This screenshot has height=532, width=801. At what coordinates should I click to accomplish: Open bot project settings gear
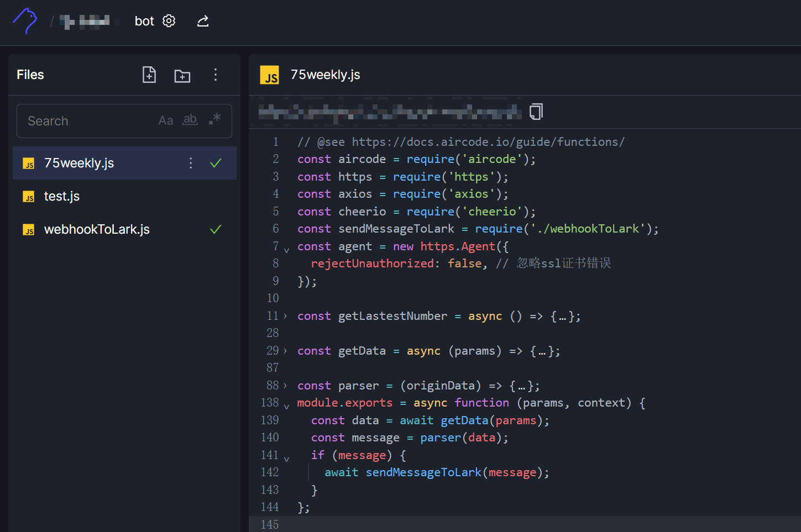[x=169, y=21]
